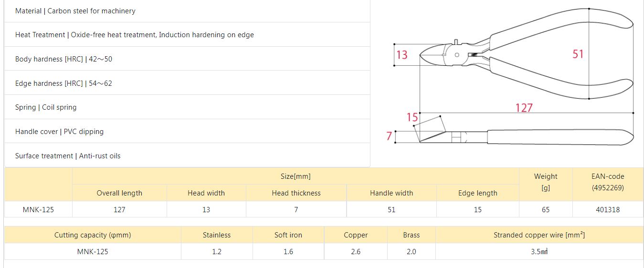Click the Cutting capacity (φmm) header cell

tap(93, 235)
